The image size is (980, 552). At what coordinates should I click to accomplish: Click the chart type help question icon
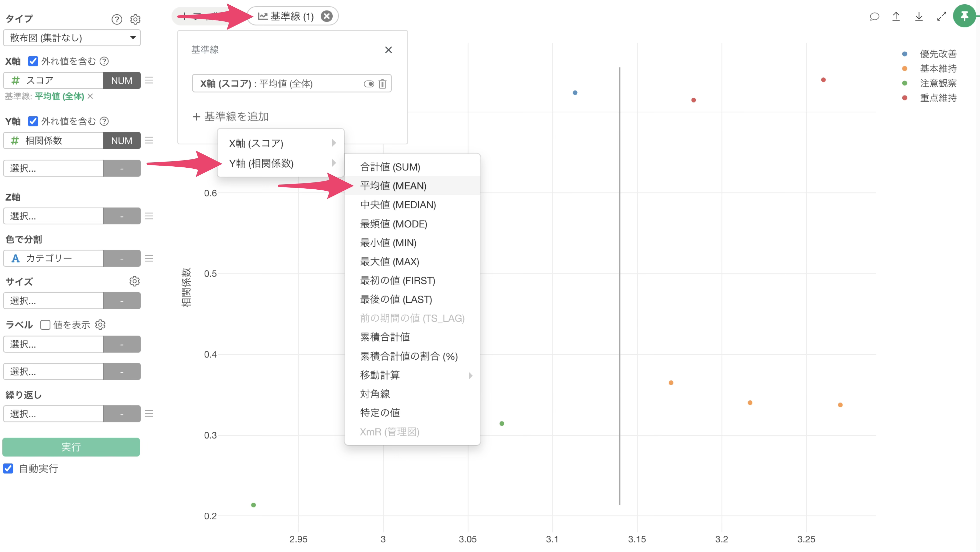[117, 19]
